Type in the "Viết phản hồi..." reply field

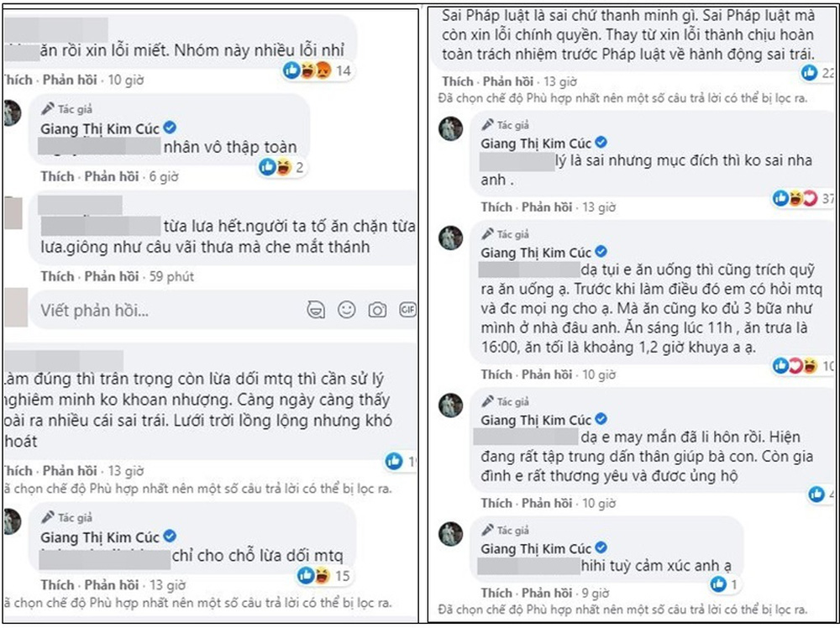point(168,310)
